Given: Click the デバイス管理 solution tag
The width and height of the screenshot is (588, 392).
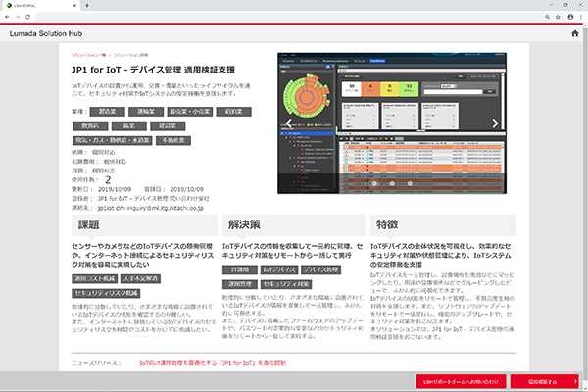Looking at the screenshot, I should click(321, 269).
